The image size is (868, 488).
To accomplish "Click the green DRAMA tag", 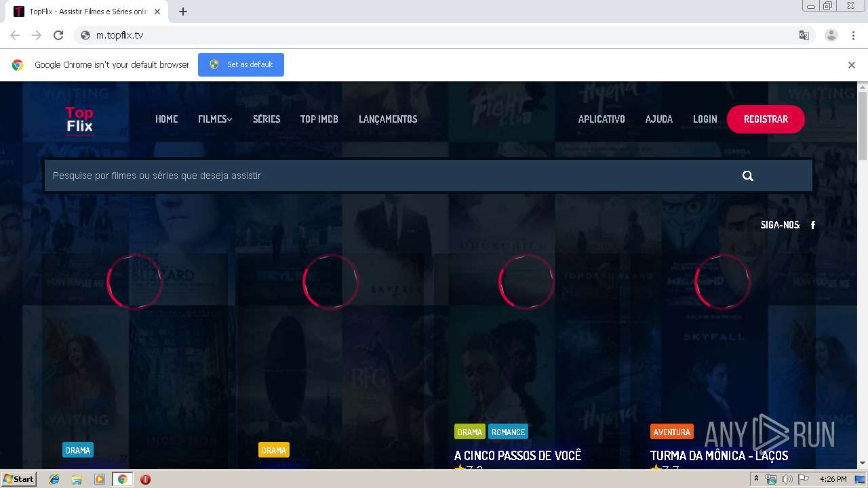I will (470, 432).
